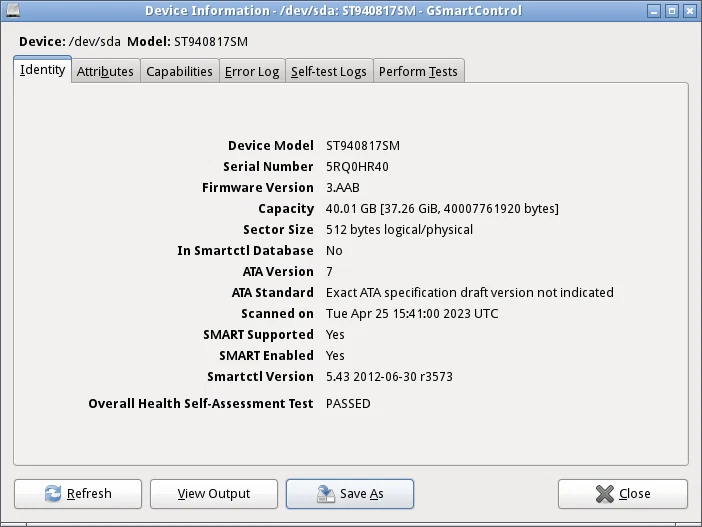
Task: Click the window title bar text
Action: [333, 11]
